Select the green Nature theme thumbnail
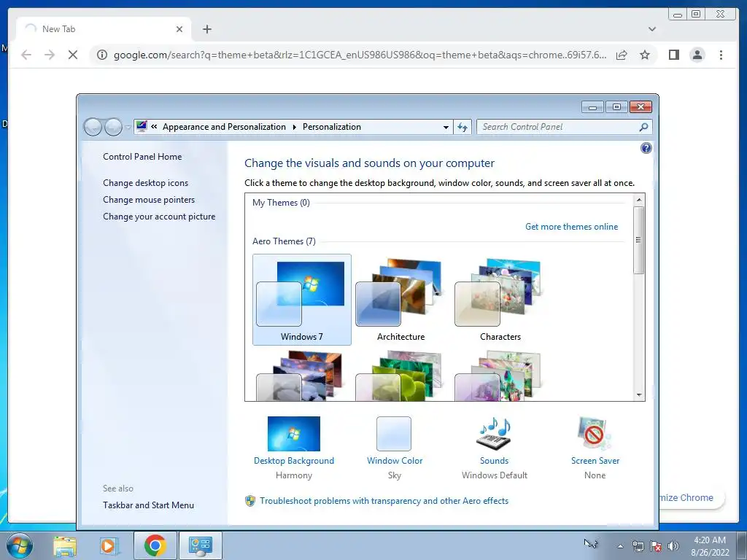This screenshot has width=747, height=560. [399, 376]
